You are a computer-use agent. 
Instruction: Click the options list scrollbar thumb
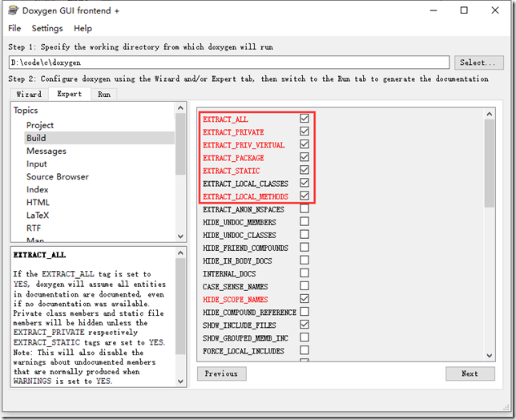490,164
